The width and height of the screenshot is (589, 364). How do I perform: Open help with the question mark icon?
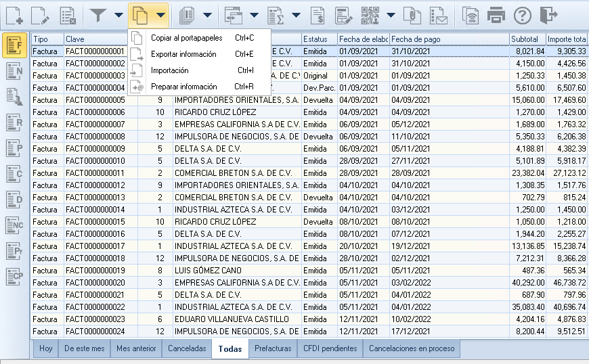pos(523,16)
